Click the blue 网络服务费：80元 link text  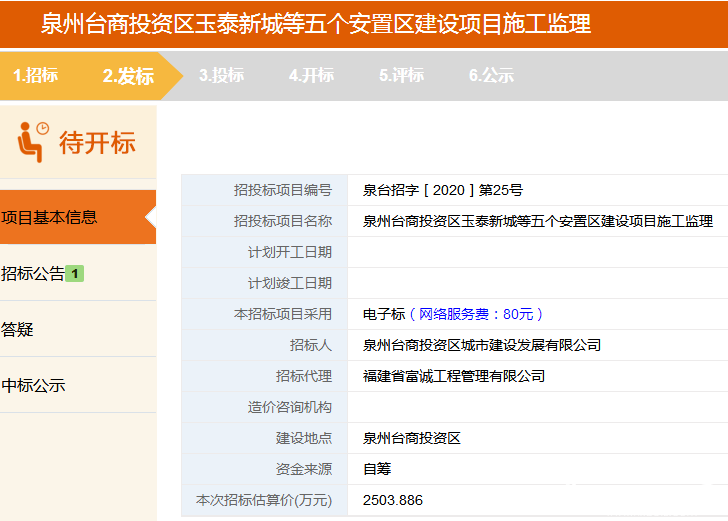tap(476, 314)
